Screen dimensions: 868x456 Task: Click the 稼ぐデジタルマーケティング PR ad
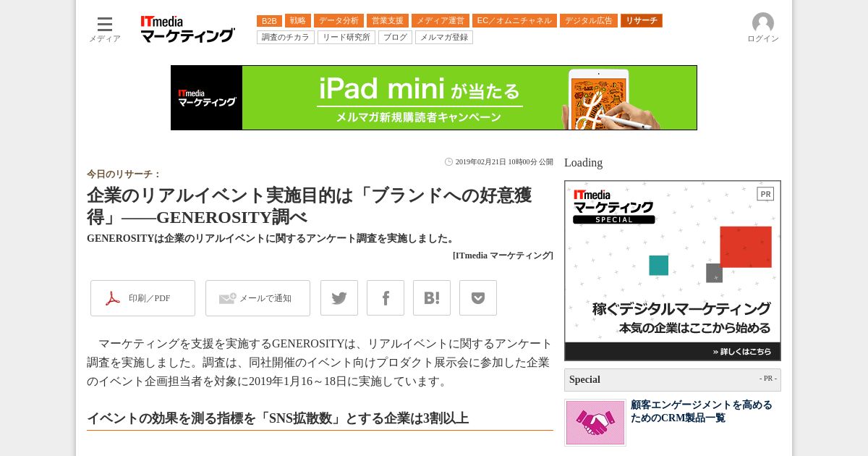(x=673, y=271)
